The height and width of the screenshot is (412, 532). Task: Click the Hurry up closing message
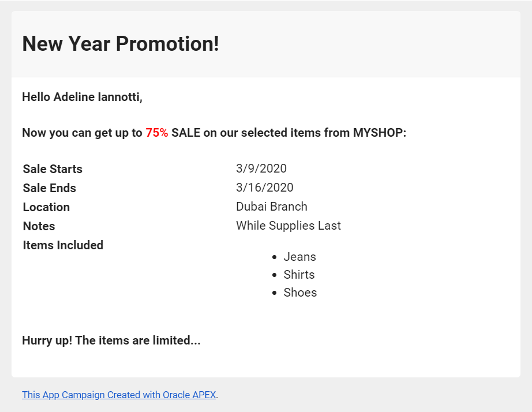111,340
